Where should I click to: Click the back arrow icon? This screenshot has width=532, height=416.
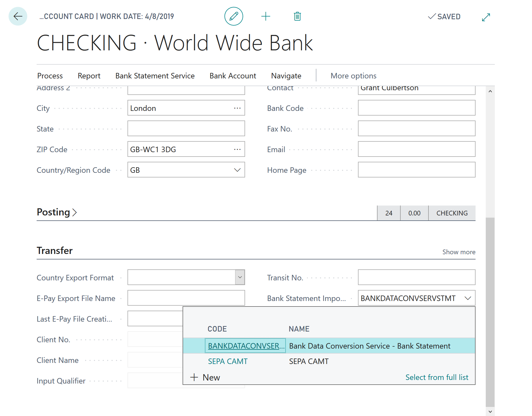coord(17,17)
